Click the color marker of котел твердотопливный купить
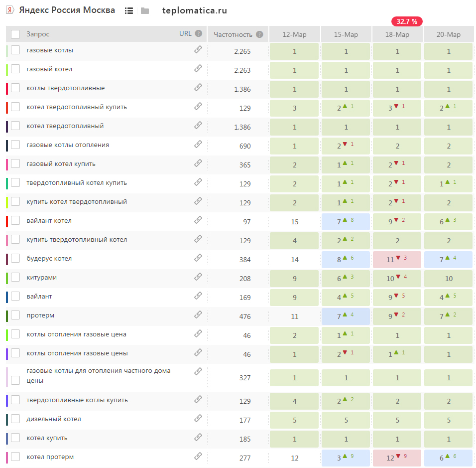Image resolution: width=476 pixels, height=468 pixels. [x=7, y=108]
